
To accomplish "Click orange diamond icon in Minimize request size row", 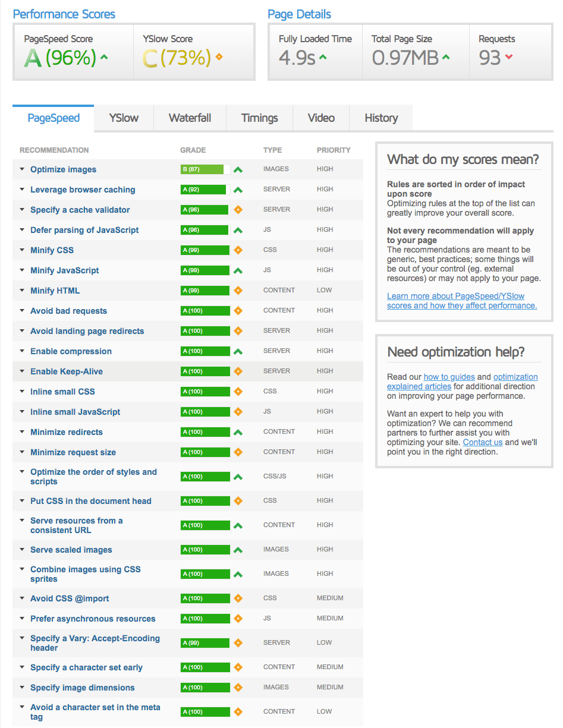I will pos(238,452).
